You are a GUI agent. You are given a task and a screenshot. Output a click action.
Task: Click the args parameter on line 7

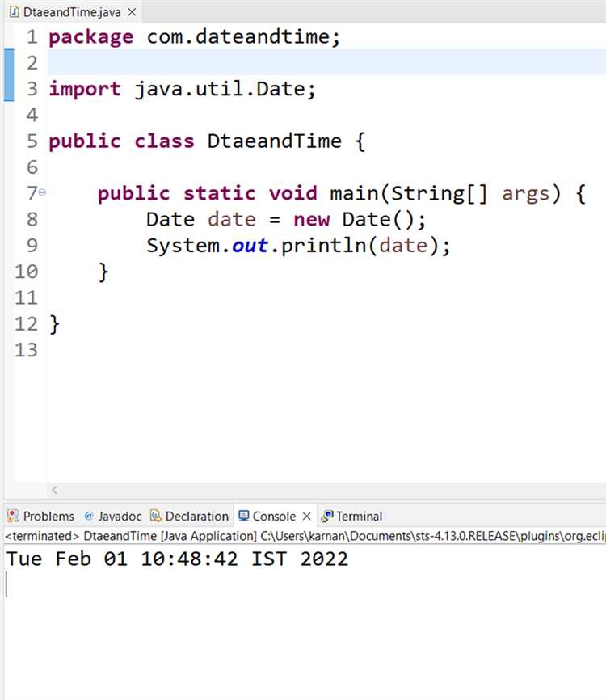(526, 194)
